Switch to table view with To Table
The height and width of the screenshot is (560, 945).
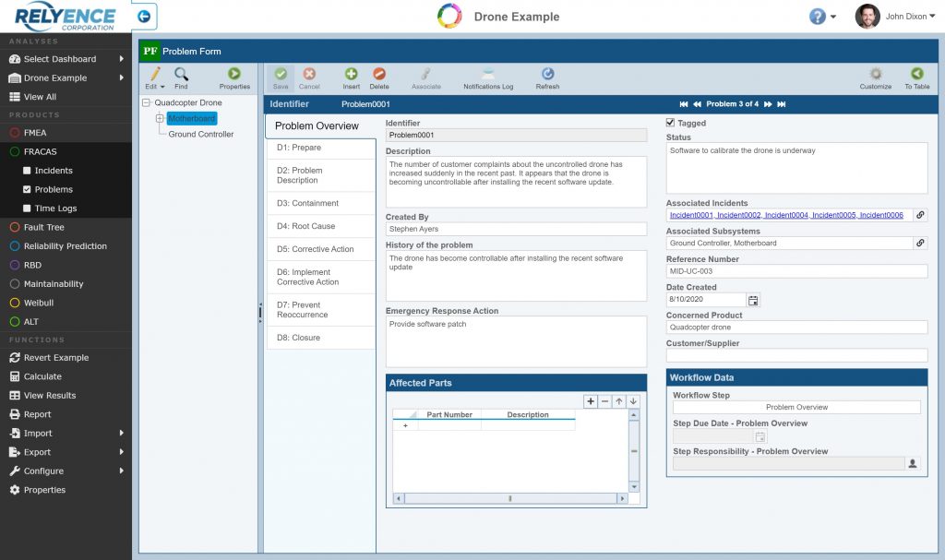[x=916, y=75]
